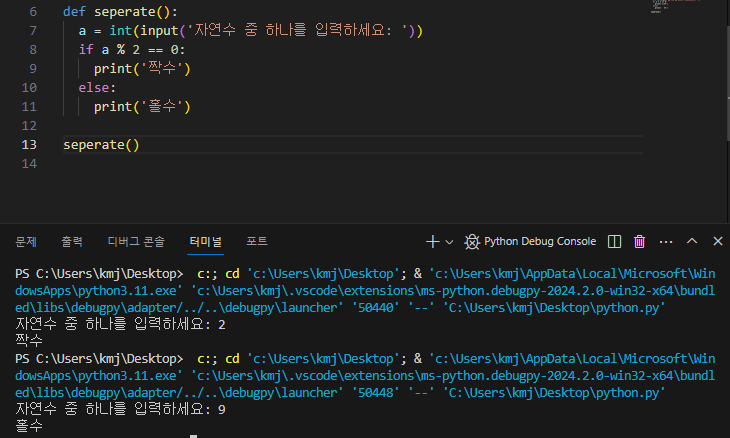The width and height of the screenshot is (730, 438).
Task: Open the 포트 tab
Action: [x=257, y=242]
